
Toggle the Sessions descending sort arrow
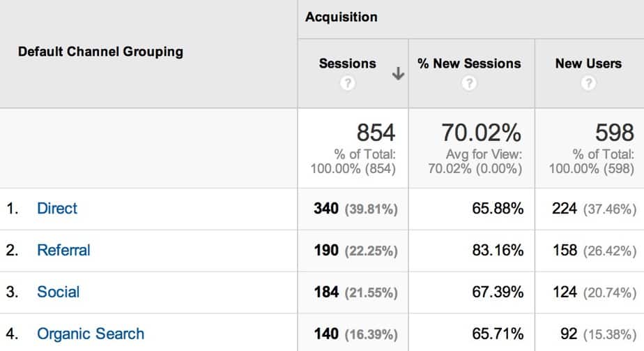[x=398, y=74]
